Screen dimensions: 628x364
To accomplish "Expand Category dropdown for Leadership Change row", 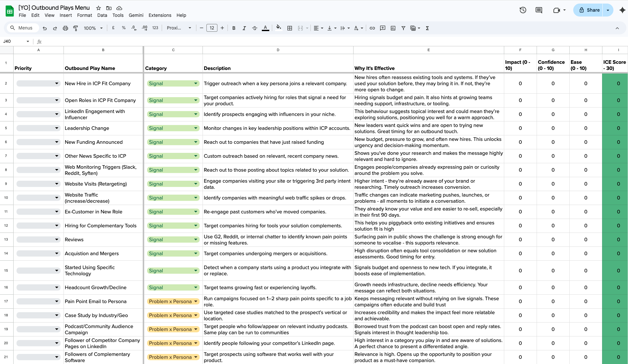I will coord(196,128).
